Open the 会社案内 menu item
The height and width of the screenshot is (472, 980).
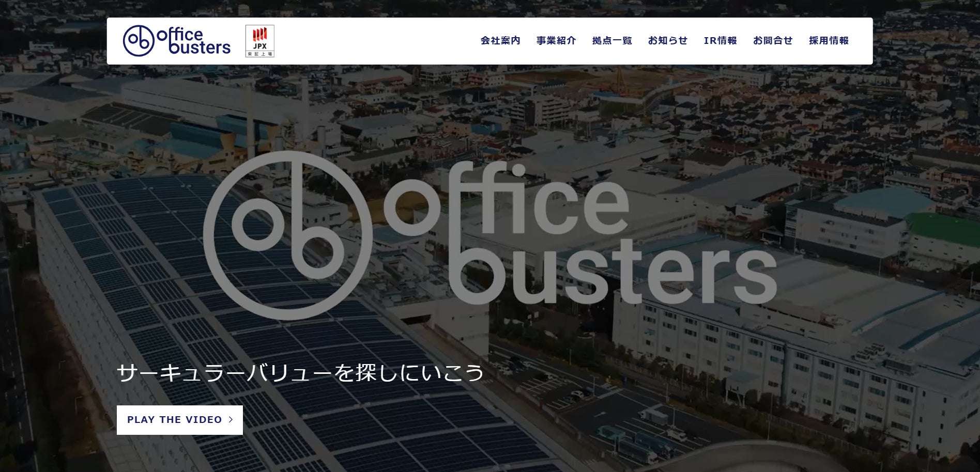tap(500, 40)
